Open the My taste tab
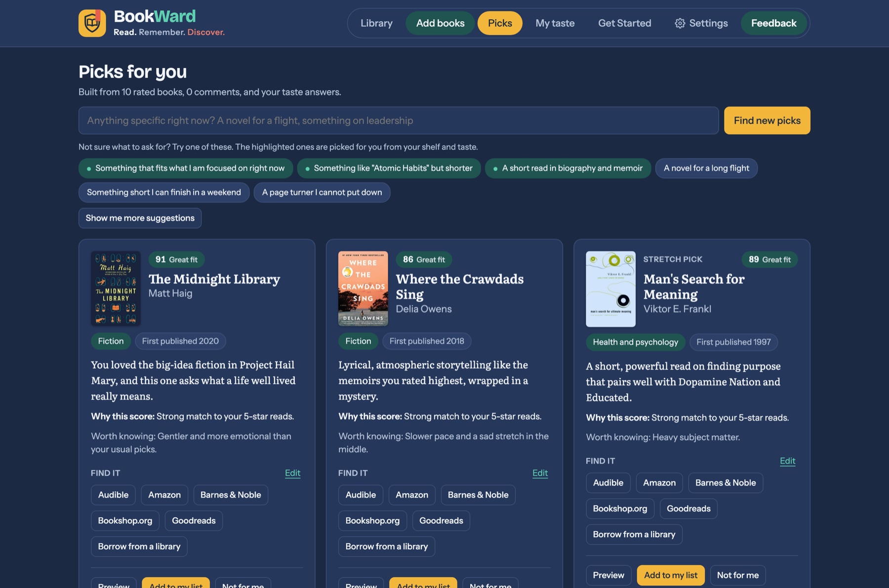Image resolution: width=889 pixels, height=588 pixels. click(x=555, y=23)
